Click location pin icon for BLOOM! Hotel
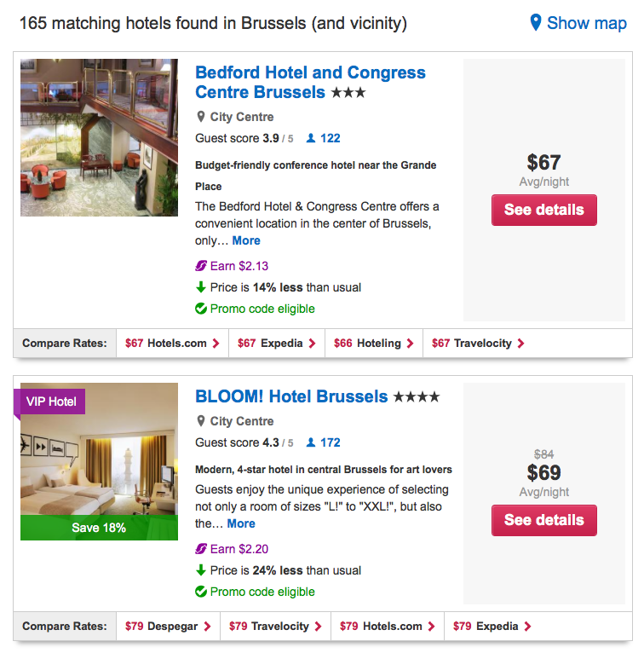This screenshot has width=644, height=653. [x=201, y=421]
